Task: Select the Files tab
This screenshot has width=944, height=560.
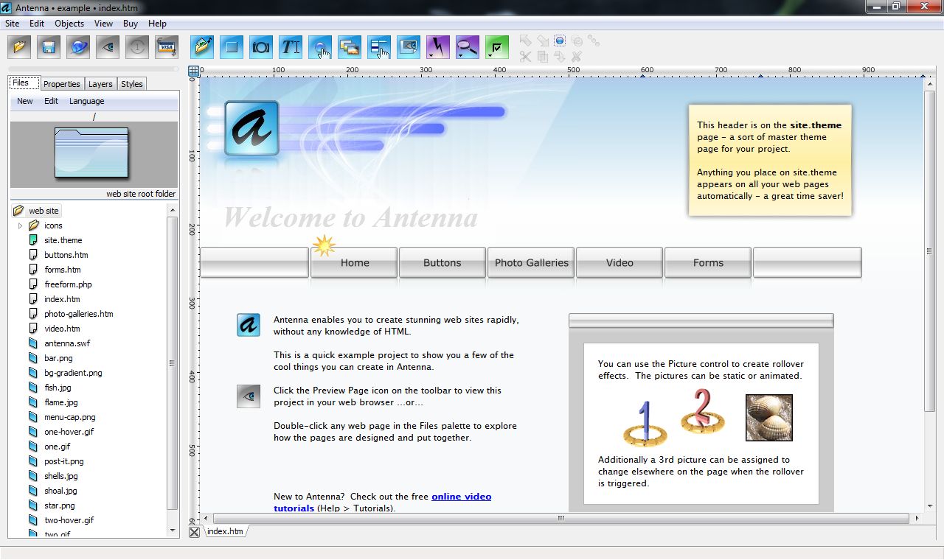Action: pos(24,83)
